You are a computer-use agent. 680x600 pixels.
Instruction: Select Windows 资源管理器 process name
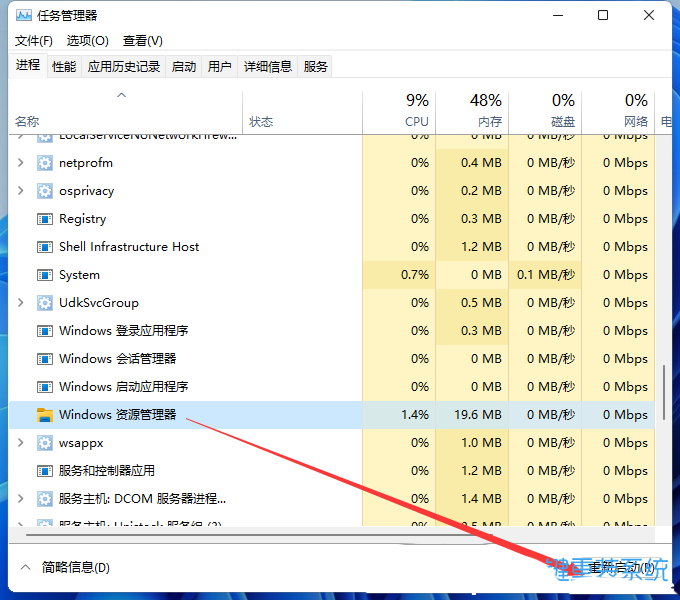coord(118,415)
